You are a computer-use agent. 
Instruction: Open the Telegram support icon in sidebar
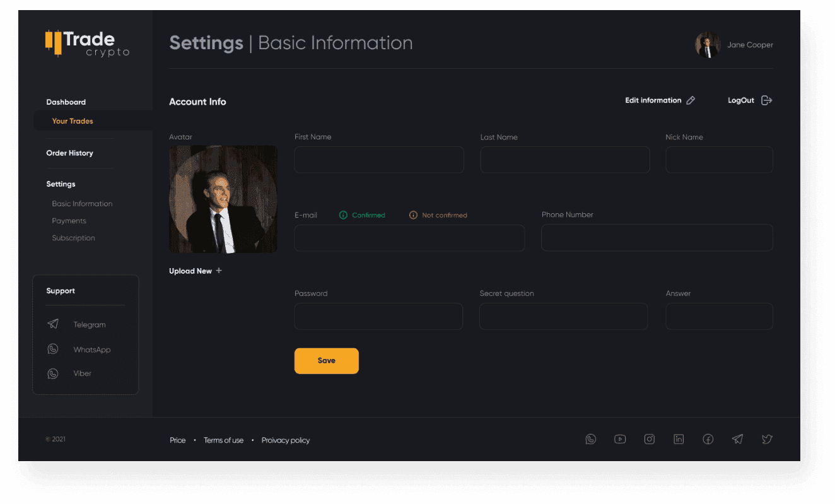[53, 324]
